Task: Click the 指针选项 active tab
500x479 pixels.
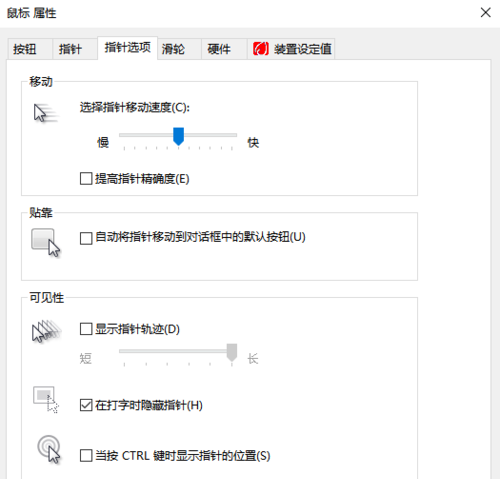Action: 127,48
